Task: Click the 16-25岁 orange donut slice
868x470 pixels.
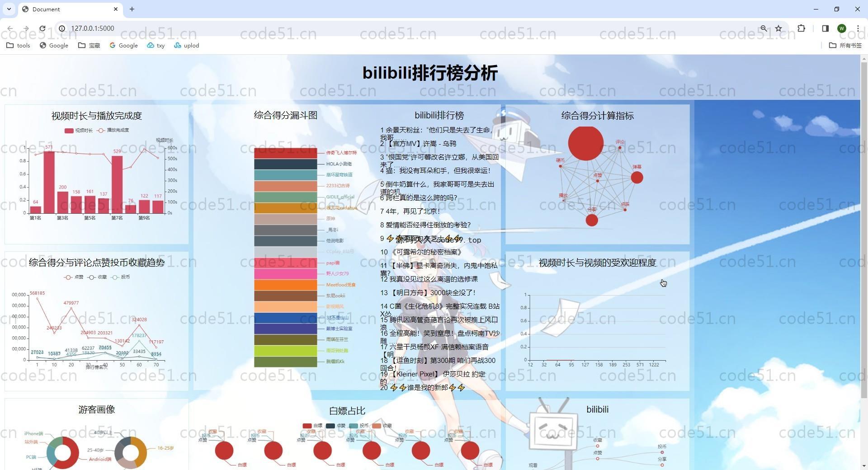Action: tap(142, 453)
